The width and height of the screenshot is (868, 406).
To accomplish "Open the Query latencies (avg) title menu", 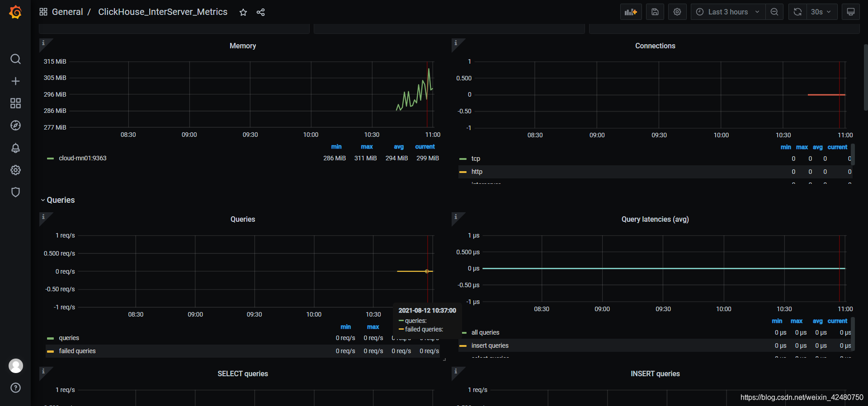I will point(655,219).
